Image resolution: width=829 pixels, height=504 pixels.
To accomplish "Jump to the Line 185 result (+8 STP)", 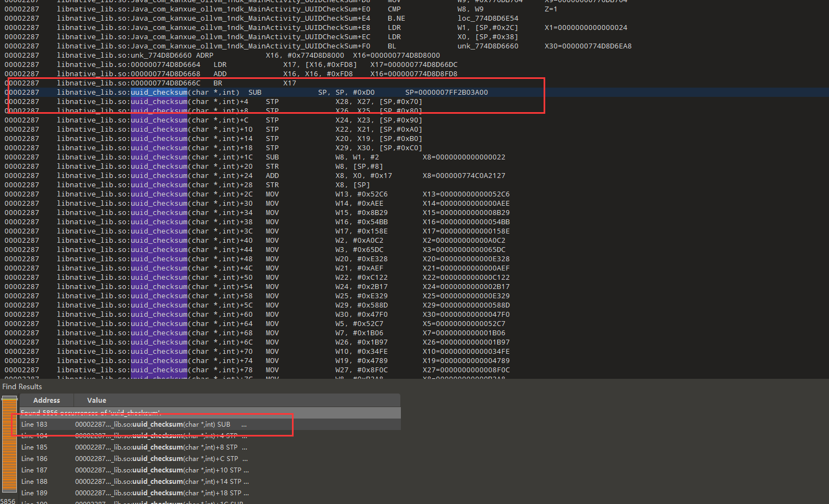I will coord(210,447).
